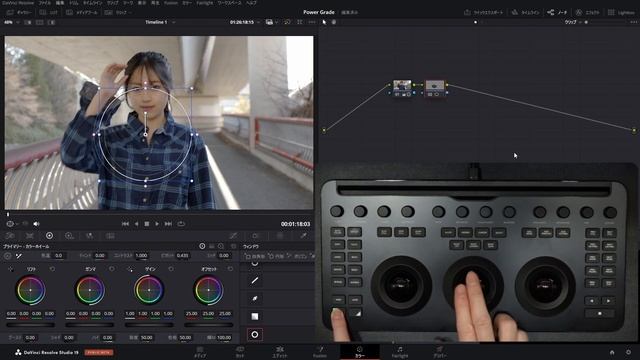
Task: Open the Fusion menu in menu bar
Action: coord(171,3)
